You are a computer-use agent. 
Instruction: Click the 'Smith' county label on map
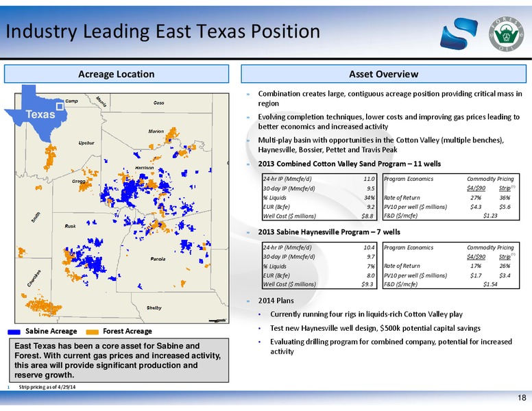pos(36,217)
